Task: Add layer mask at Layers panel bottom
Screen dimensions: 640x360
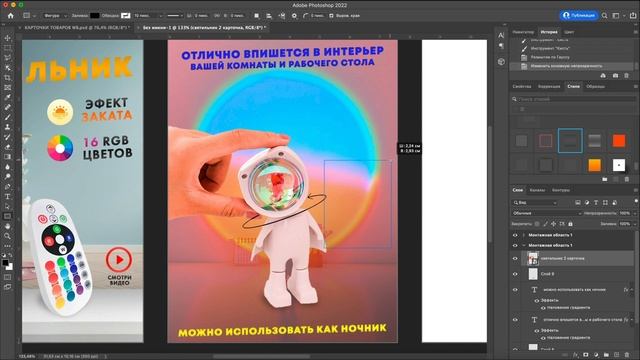Action: [x=586, y=355]
